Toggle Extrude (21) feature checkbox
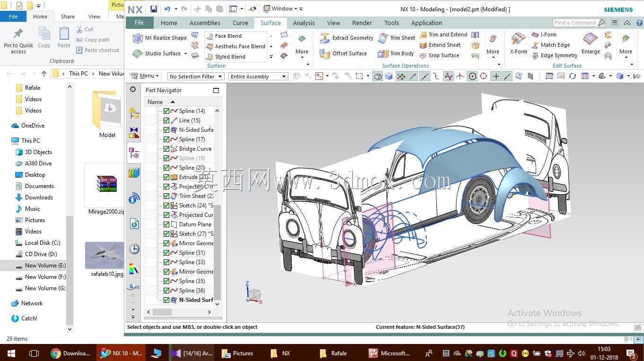 point(166,177)
